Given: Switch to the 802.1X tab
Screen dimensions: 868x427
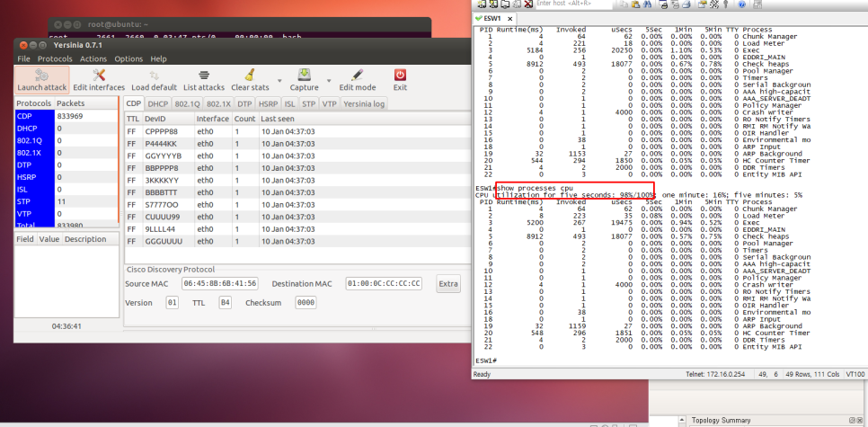Looking at the screenshot, I should click(x=218, y=103).
